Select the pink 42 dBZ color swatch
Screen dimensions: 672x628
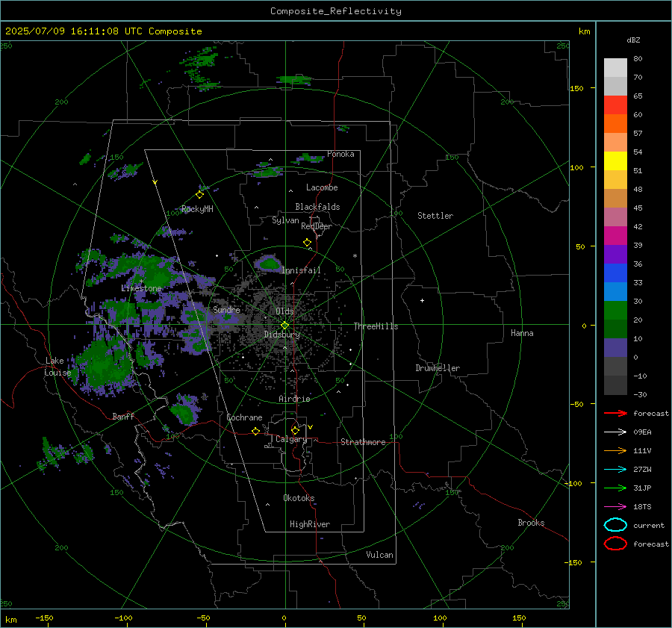(615, 217)
